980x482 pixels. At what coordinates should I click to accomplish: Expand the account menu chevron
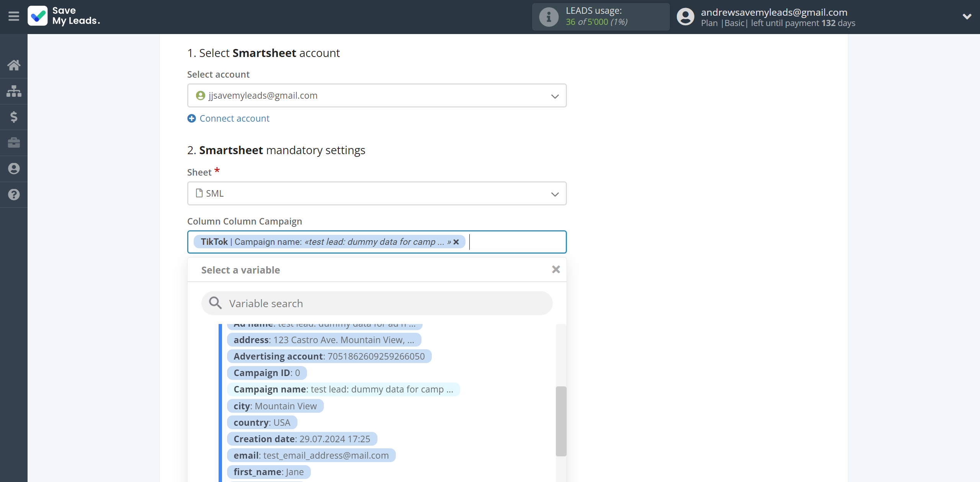[967, 16]
